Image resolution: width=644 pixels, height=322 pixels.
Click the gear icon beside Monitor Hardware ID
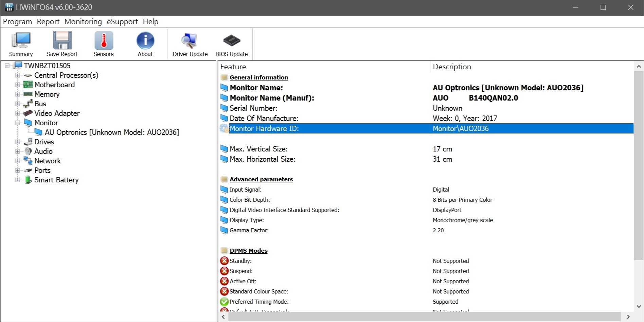pos(224,128)
